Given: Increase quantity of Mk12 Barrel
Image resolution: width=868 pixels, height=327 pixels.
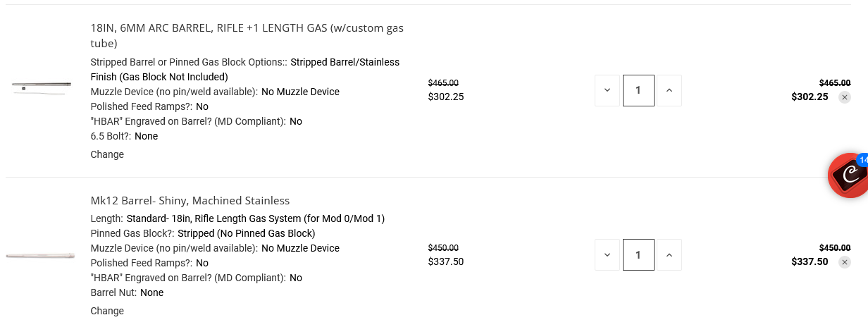Looking at the screenshot, I should tap(669, 254).
